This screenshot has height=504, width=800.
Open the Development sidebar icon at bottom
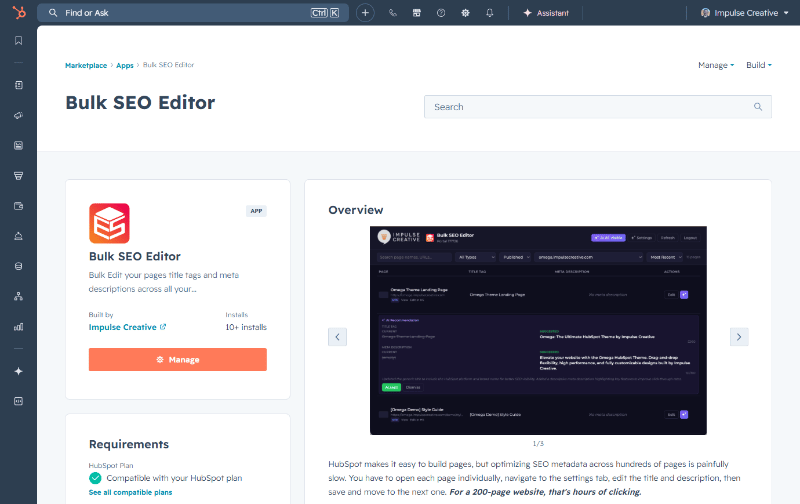pos(18,401)
